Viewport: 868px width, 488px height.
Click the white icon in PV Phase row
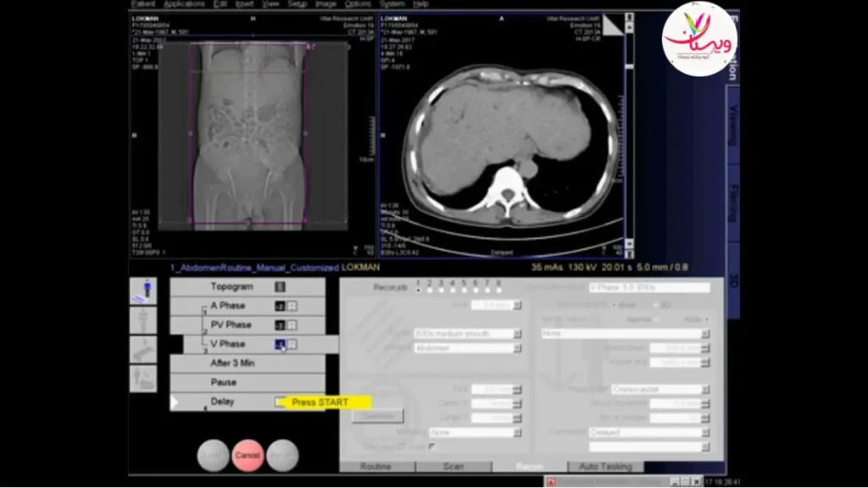click(x=292, y=325)
